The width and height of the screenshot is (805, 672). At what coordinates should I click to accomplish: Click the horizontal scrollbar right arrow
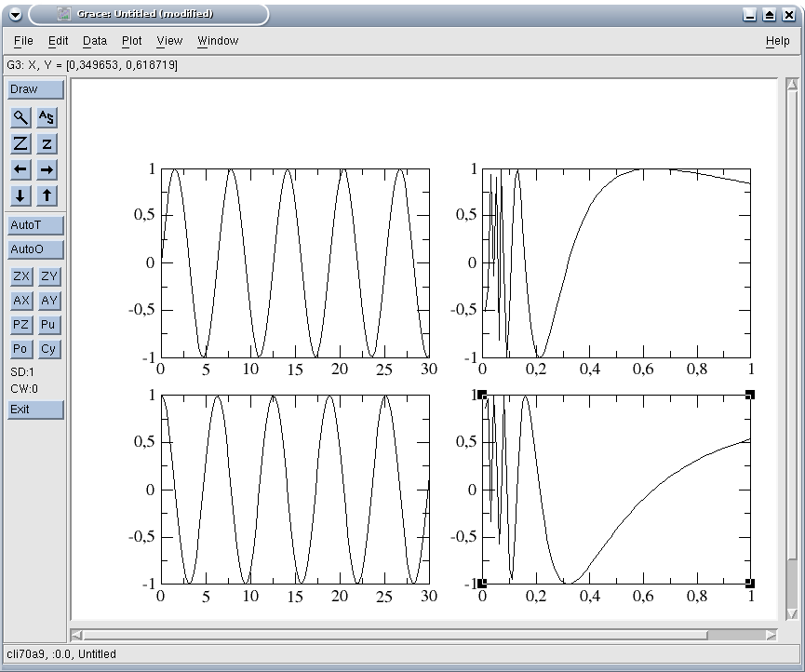(771, 635)
